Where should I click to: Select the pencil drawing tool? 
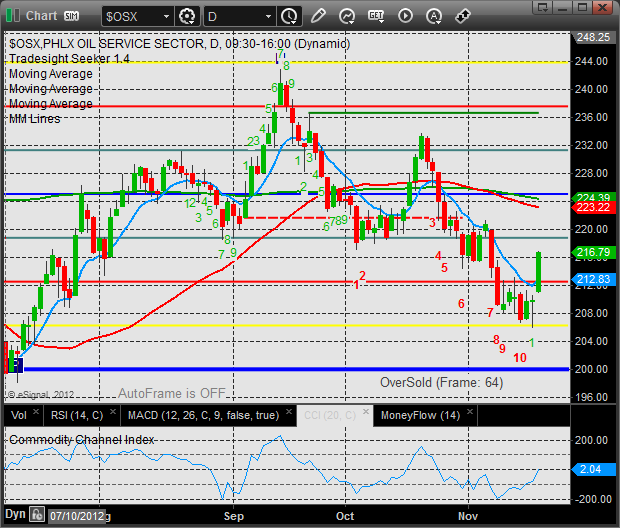tap(318, 15)
